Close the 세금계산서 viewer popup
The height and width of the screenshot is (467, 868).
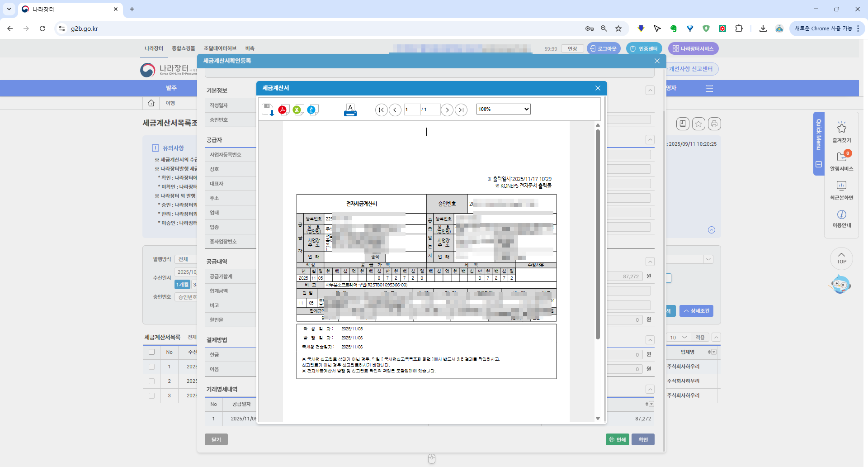coord(598,88)
